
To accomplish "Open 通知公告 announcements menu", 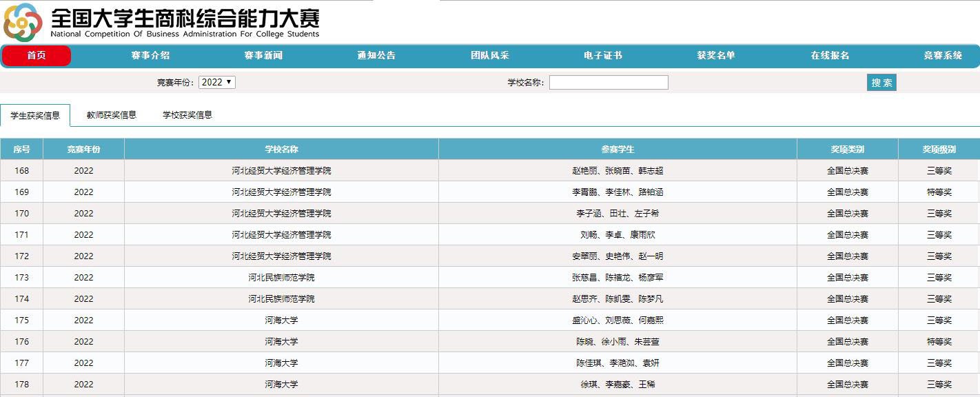I will 376,56.
